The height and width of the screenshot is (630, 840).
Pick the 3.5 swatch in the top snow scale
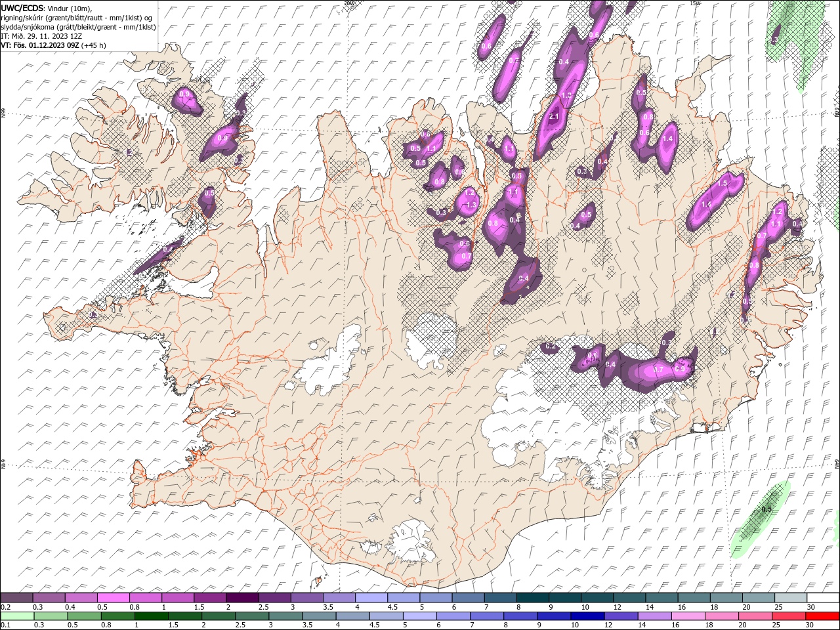click(339, 597)
